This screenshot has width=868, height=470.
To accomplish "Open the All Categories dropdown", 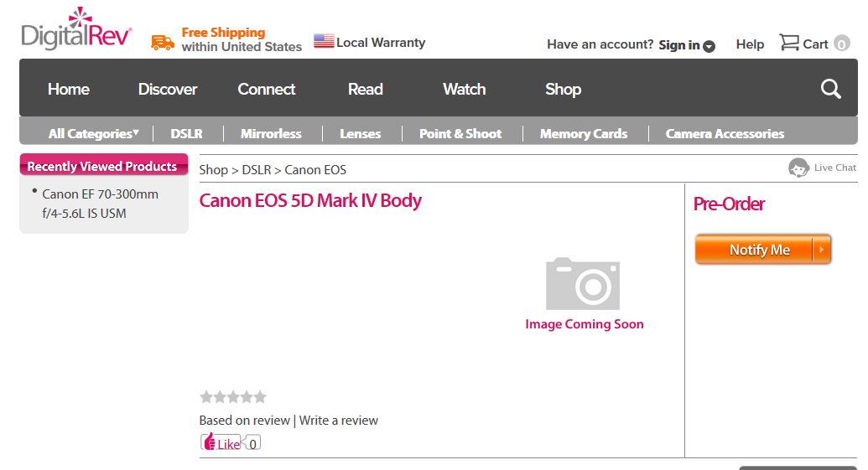I will pyautogui.click(x=93, y=133).
